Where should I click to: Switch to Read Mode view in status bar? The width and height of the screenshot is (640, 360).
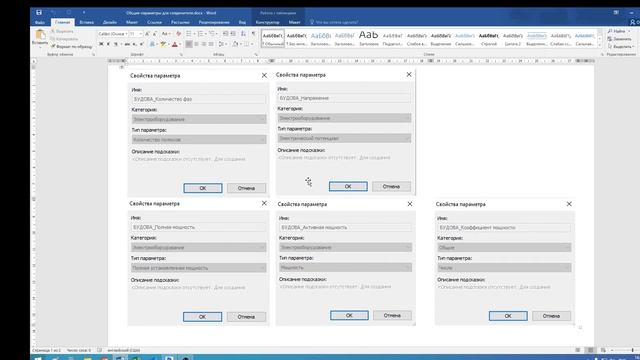[x=578, y=350]
